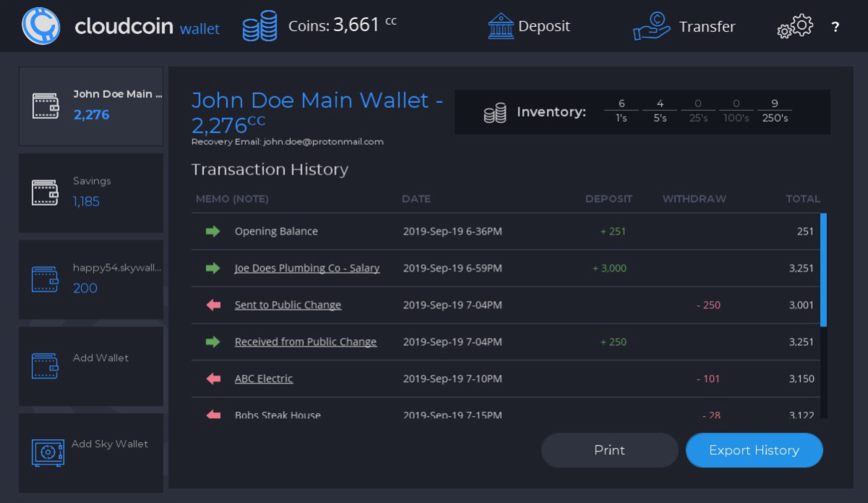Click the WITHDRAW column header
Screen dimensions: 868x503
coord(694,199)
